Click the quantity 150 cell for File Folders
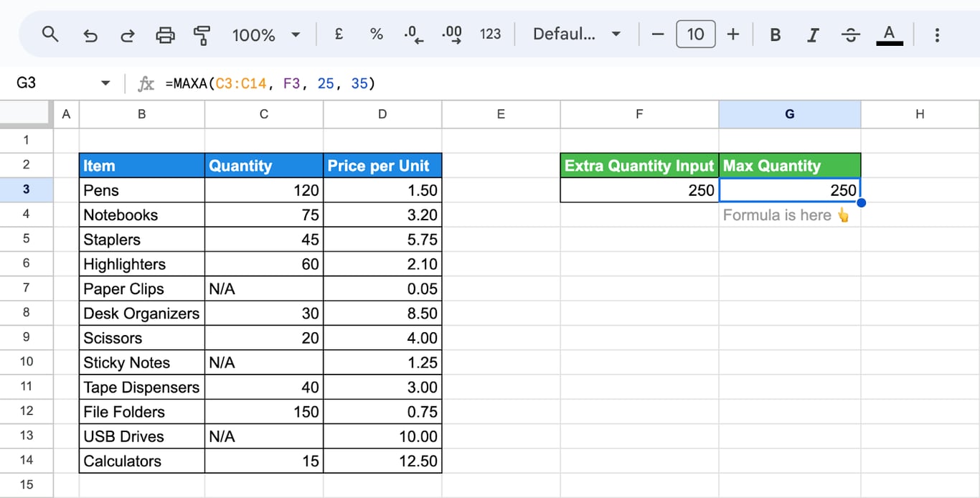The height and width of the screenshot is (498, 980). point(264,412)
